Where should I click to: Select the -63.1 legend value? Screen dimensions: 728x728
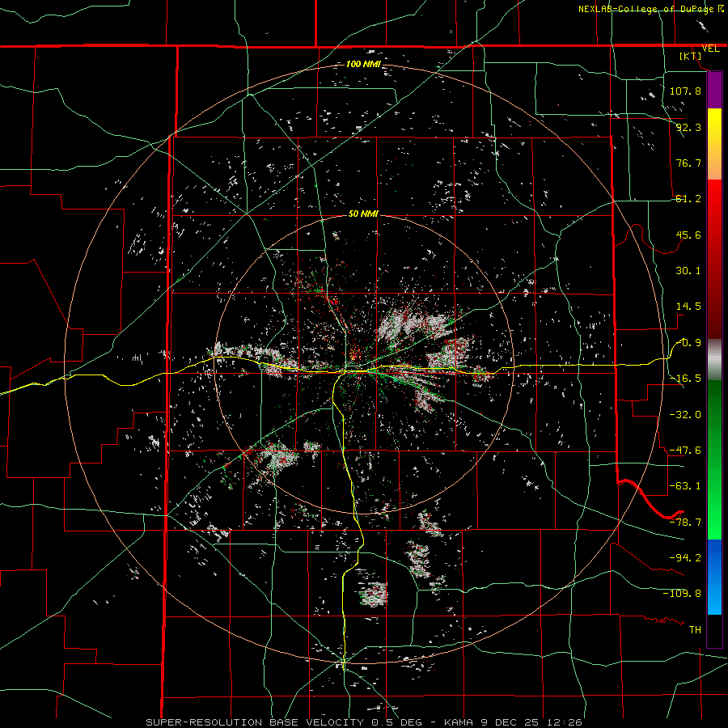click(x=685, y=486)
